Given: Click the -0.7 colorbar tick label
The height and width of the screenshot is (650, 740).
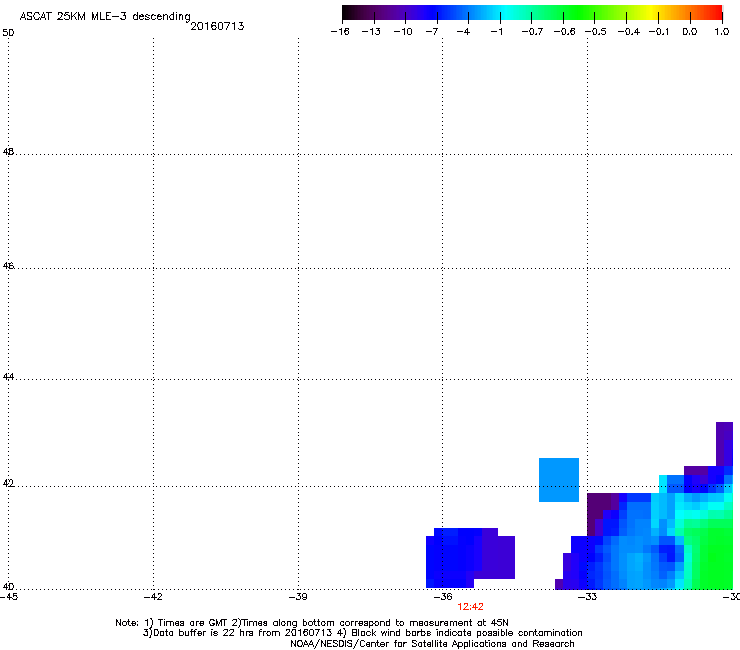Looking at the screenshot, I should (x=532, y=32).
